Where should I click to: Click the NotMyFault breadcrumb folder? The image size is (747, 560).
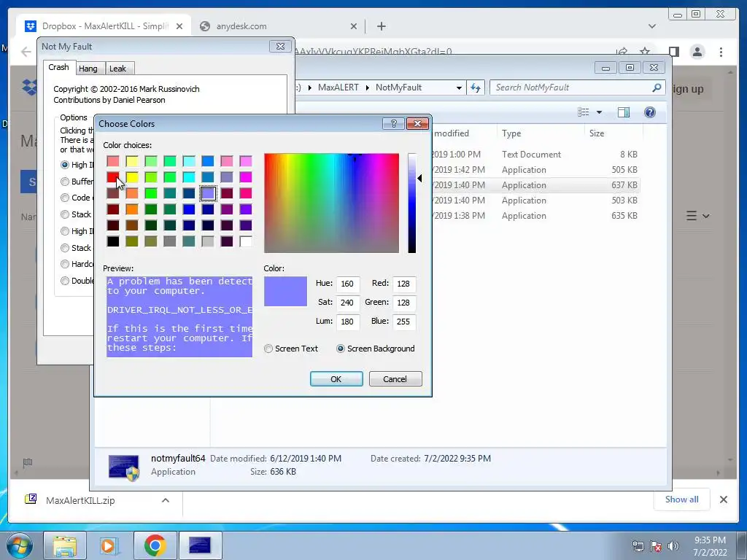[399, 87]
